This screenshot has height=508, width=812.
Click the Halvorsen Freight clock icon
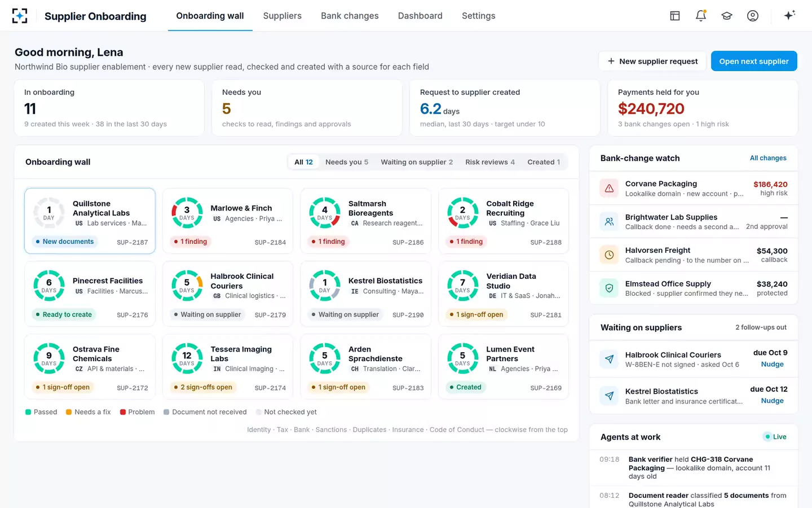click(x=610, y=255)
